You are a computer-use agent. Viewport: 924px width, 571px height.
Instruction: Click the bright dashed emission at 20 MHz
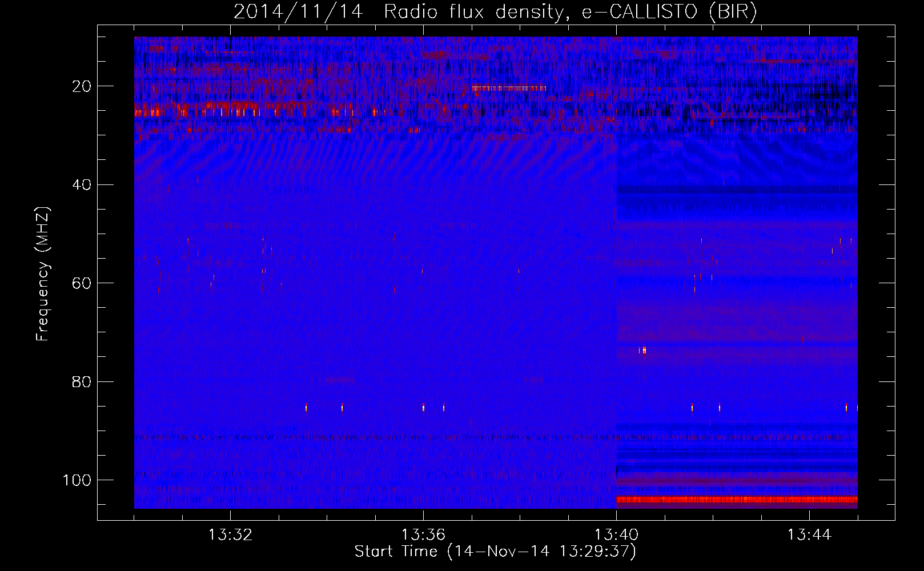coord(509,88)
